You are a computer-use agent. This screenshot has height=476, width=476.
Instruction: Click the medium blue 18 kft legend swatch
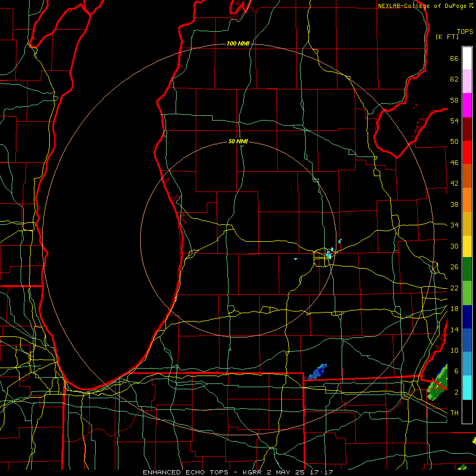click(467, 340)
